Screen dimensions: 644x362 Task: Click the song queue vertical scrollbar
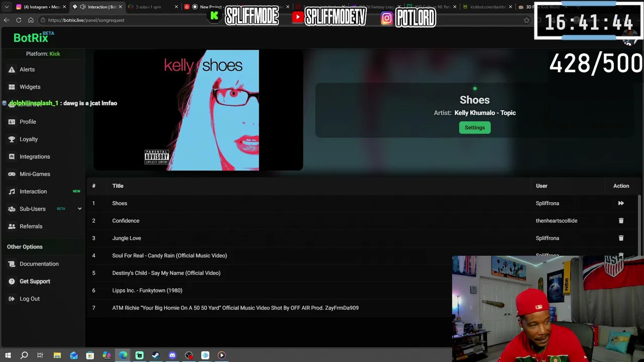click(640, 226)
